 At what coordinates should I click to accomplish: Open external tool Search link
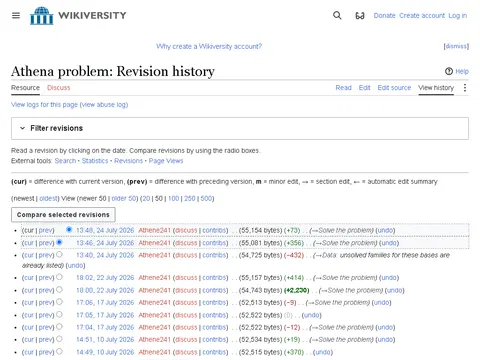(x=65, y=161)
